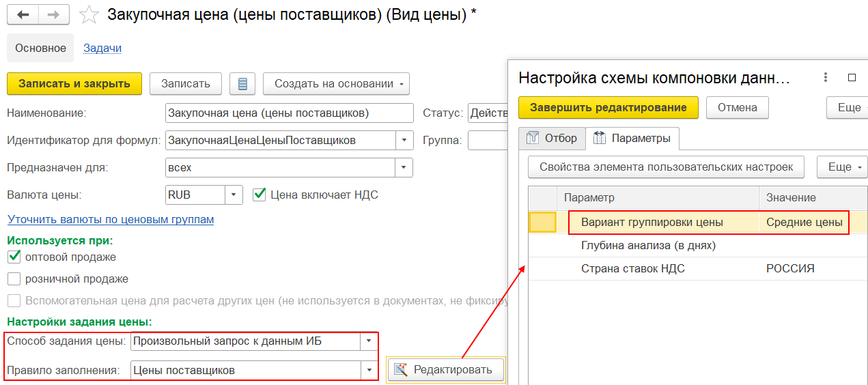
Task: Click the 'Редактировать' button with pencil icon
Action: tap(446, 370)
